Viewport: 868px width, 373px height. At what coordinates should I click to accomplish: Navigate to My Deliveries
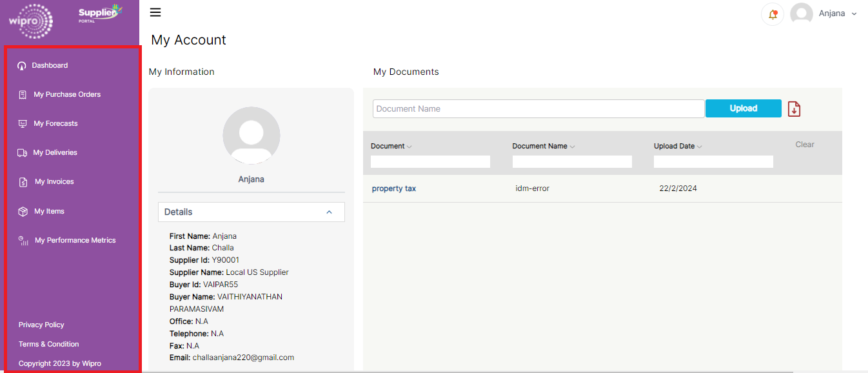click(55, 152)
